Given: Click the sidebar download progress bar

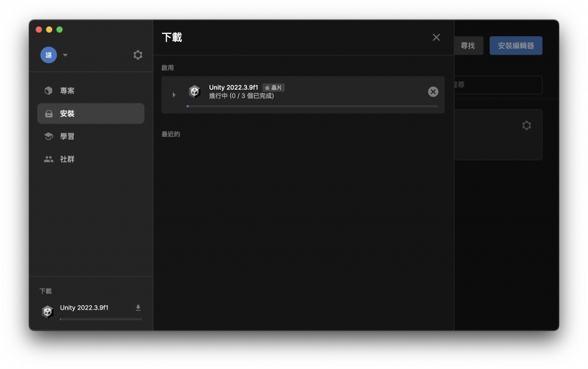Looking at the screenshot, I should [101, 319].
